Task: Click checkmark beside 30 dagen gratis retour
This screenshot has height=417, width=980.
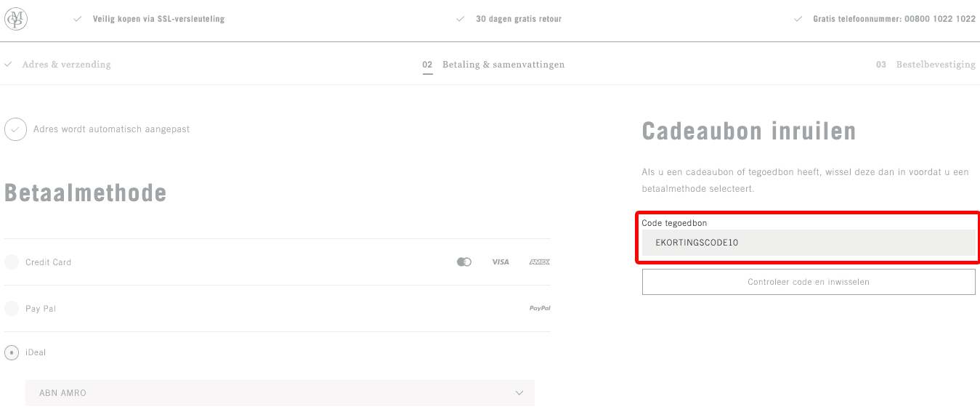Action: [460, 19]
